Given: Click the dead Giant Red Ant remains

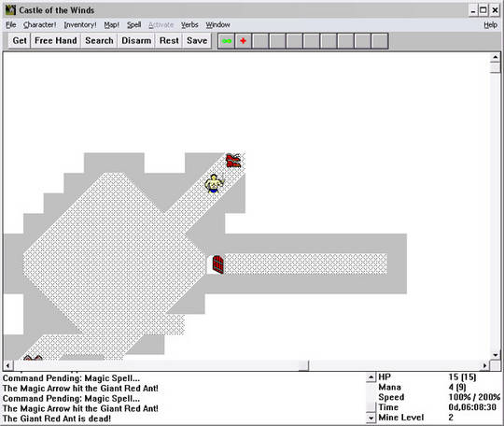Looking at the screenshot, I should (x=233, y=161).
